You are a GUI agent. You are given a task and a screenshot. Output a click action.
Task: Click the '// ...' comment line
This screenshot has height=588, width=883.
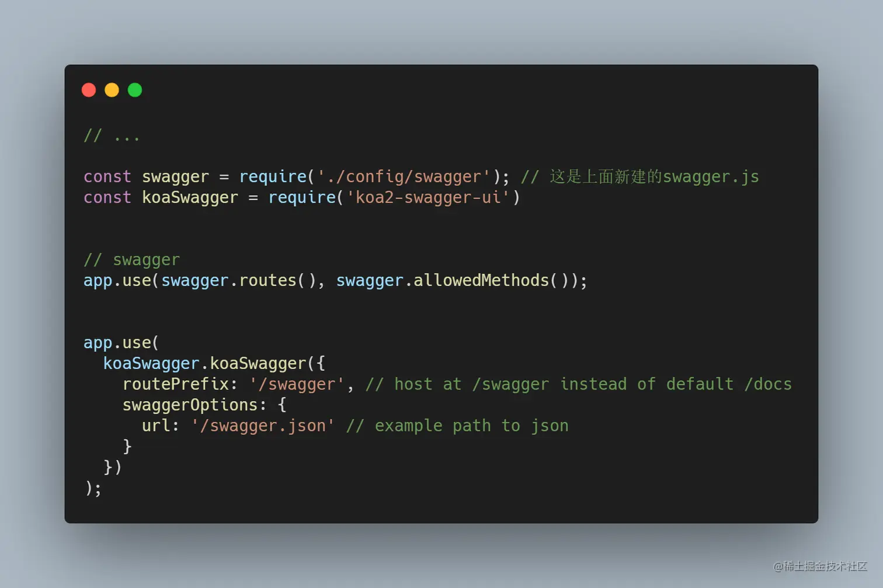[112, 136]
